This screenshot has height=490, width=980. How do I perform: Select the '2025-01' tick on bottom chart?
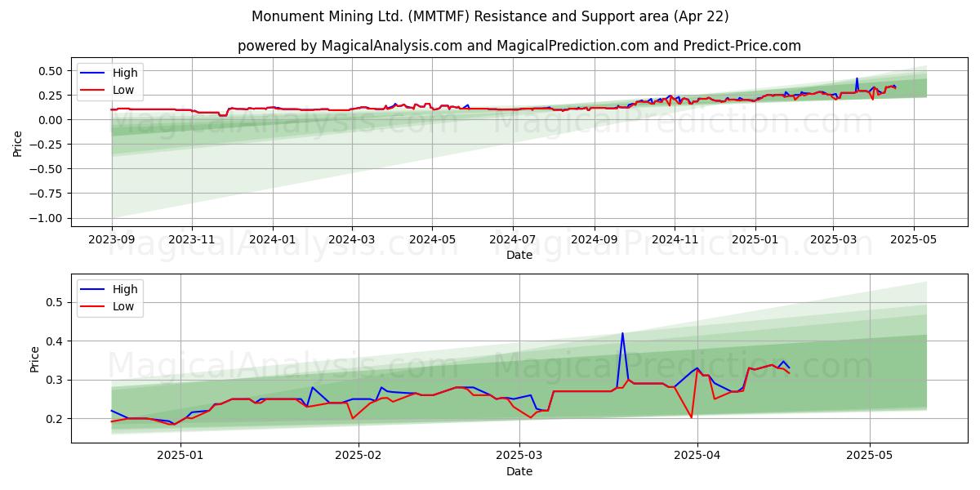pos(180,456)
